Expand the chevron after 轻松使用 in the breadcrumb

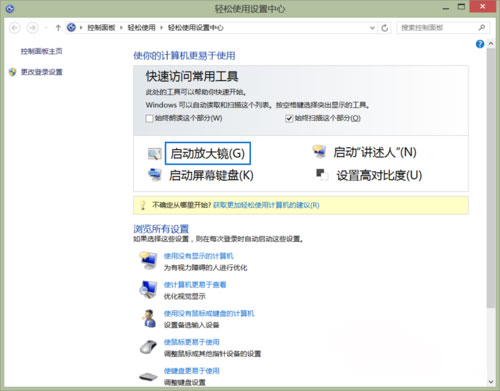pyautogui.click(x=161, y=28)
